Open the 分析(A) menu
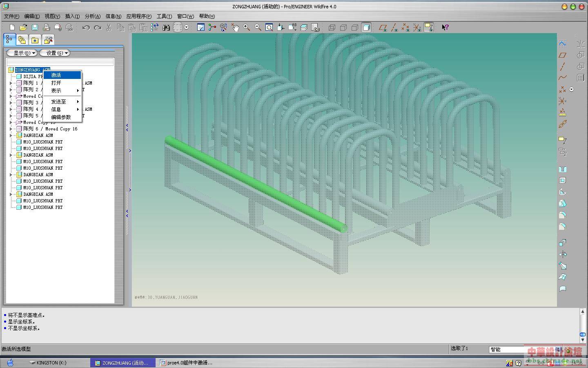 click(92, 16)
